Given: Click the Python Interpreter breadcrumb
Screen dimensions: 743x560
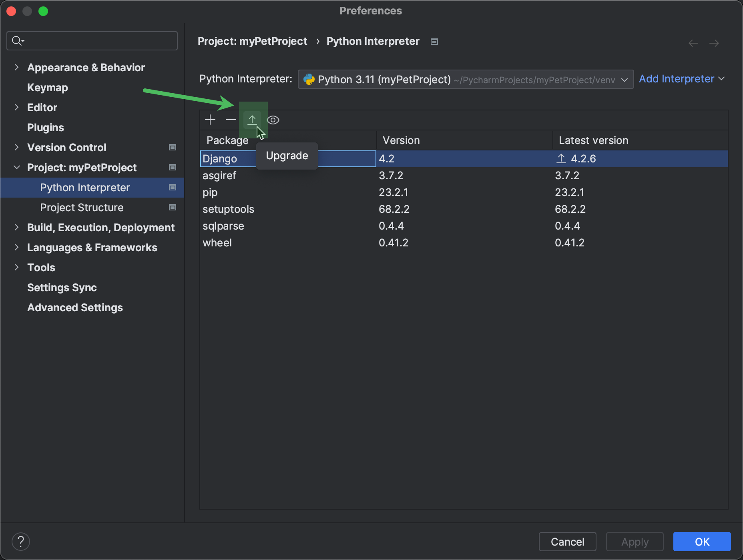Looking at the screenshot, I should click(372, 41).
